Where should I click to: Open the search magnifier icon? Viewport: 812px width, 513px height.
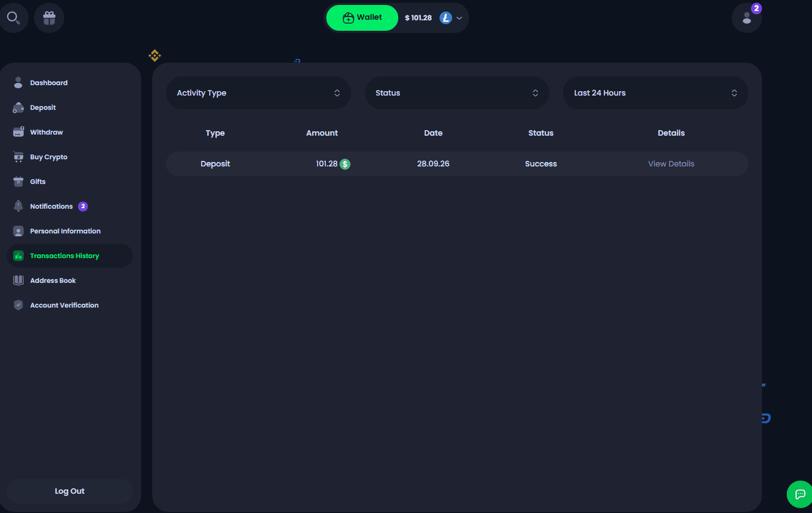(13, 18)
